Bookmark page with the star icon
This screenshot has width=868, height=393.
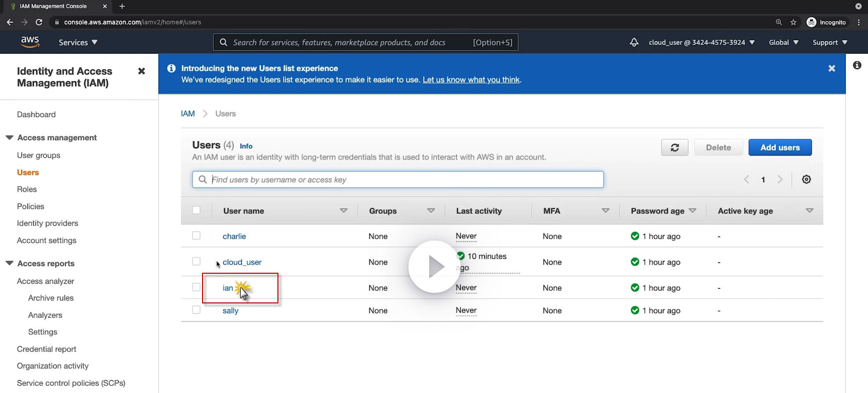point(793,22)
